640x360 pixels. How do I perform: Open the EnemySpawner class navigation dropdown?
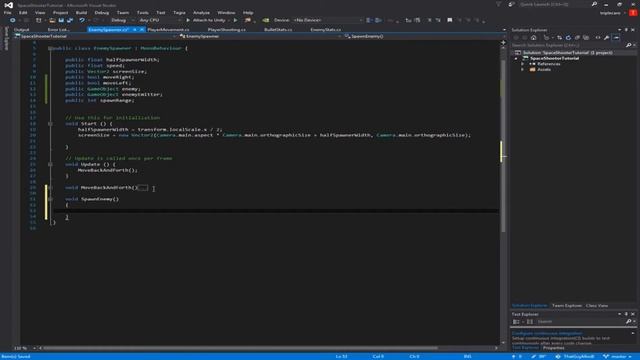(260, 36)
